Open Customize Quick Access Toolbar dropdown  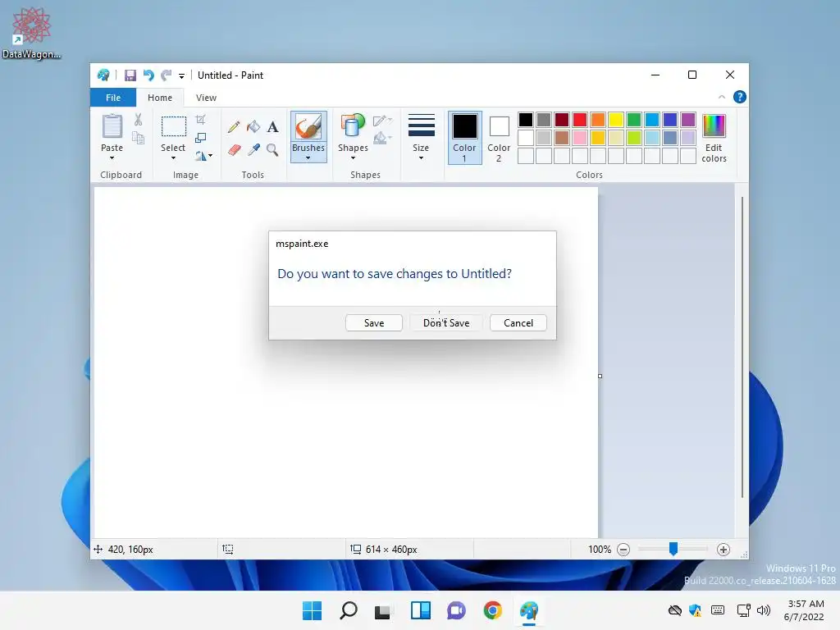point(181,76)
